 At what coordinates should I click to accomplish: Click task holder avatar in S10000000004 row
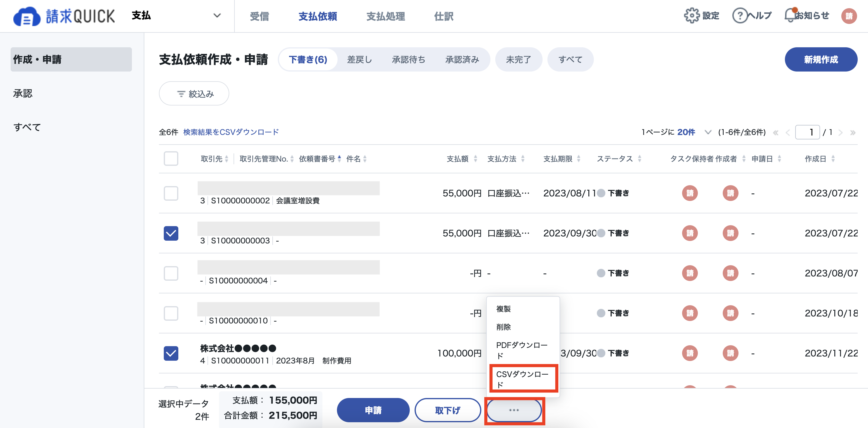(x=690, y=273)
